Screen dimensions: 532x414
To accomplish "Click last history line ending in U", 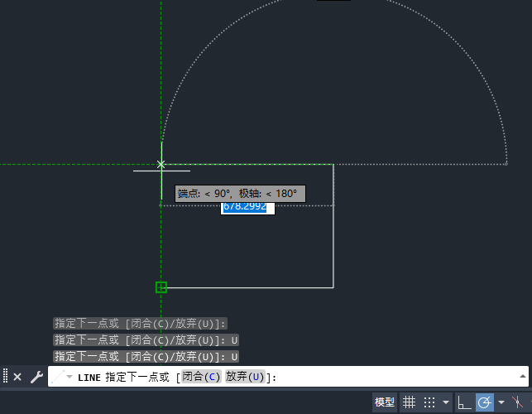I will (x=146, y=357).
